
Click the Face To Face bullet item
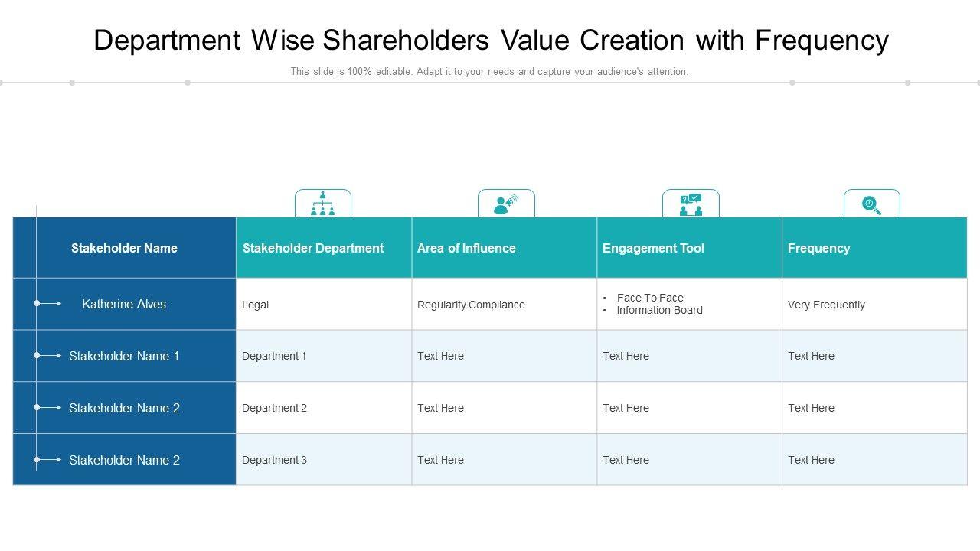(650, 298)
